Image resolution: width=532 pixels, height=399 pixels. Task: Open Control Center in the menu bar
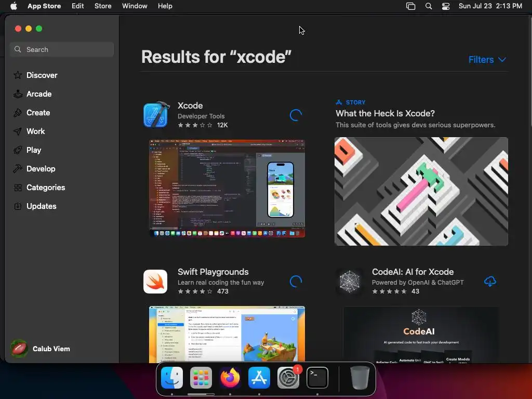(x=445, y=6)
